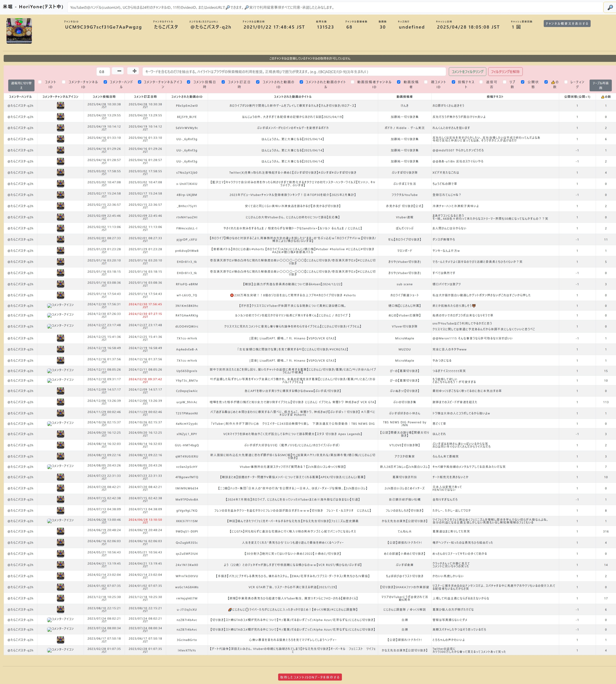Enable the 親コメントID checkbox

pos(426,82)
